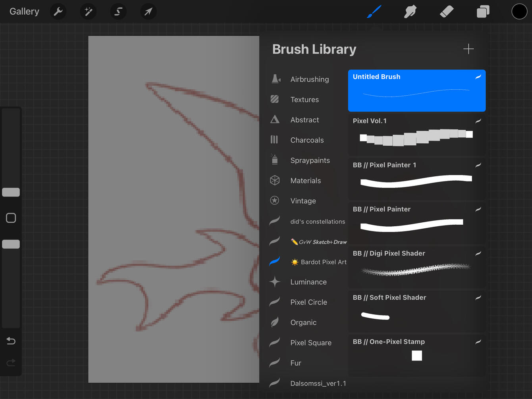532x399 pixels.
Task: Tap the square Modify button in sidebar
Action: coord(11,218)
